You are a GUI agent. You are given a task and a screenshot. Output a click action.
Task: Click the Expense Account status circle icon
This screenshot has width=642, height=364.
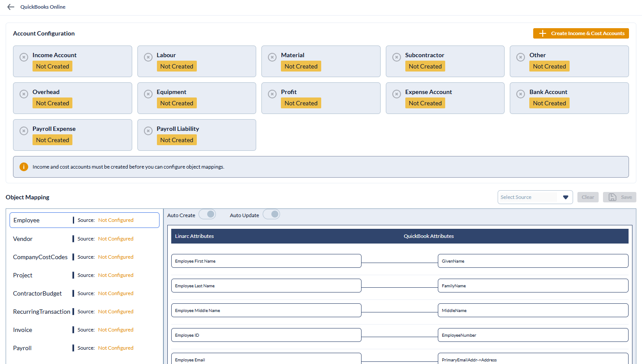[397, 94]
